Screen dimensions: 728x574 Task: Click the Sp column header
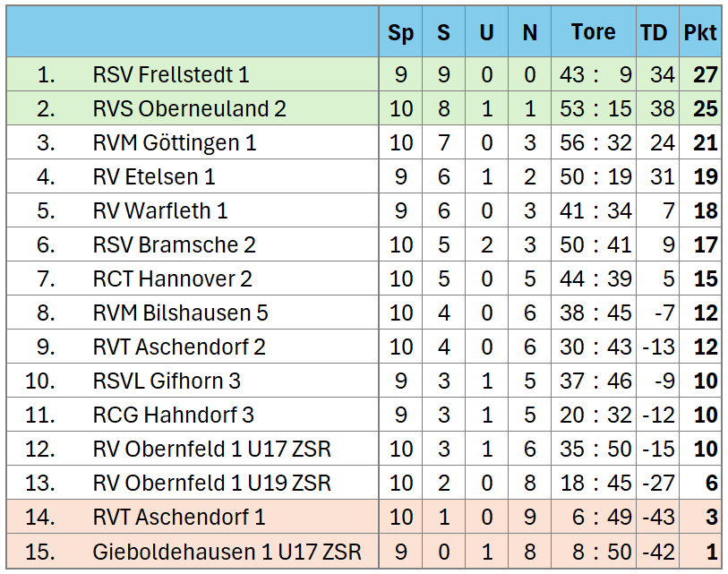coord(400,32)
